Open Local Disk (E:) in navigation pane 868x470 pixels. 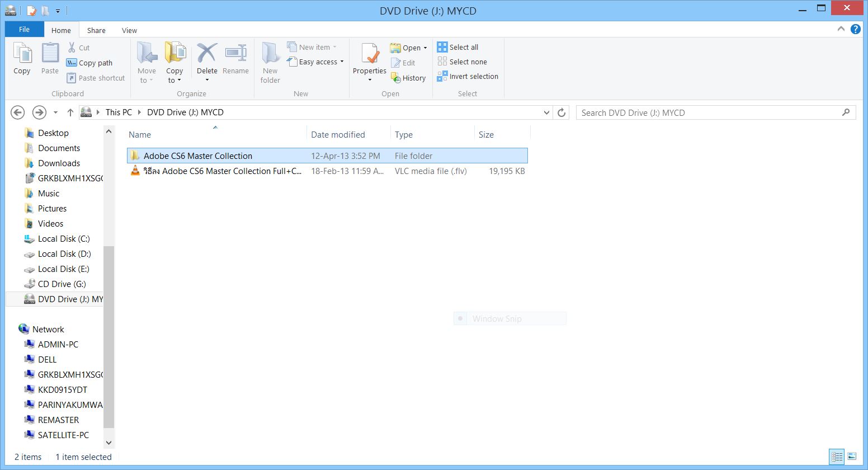click(x=63, y=269)
